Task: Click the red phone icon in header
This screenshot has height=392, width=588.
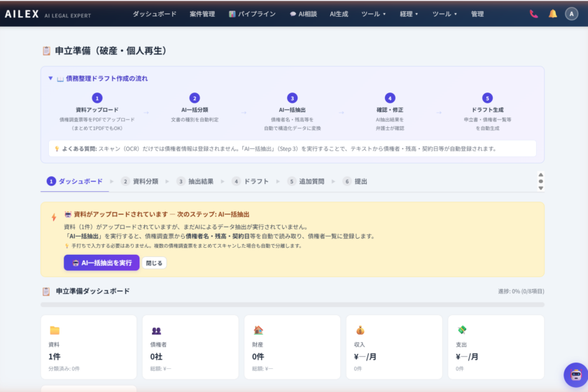Action: [x=533, y=14]
